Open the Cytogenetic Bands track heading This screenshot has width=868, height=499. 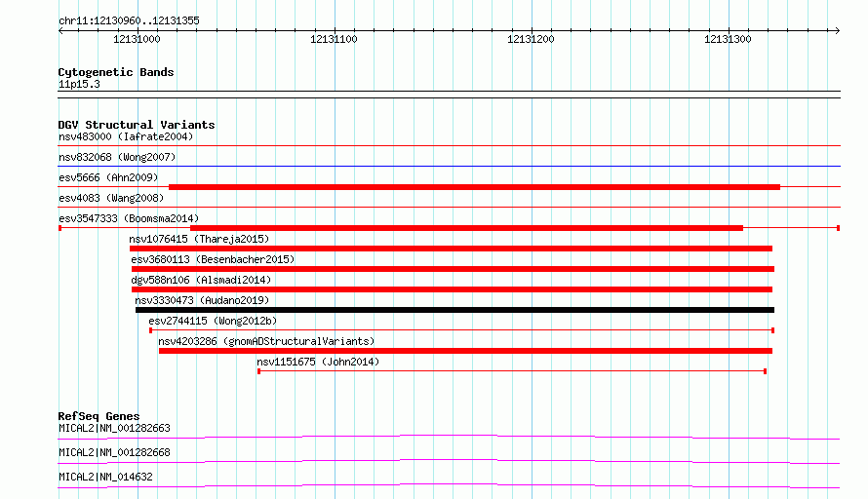pos(116,72)
